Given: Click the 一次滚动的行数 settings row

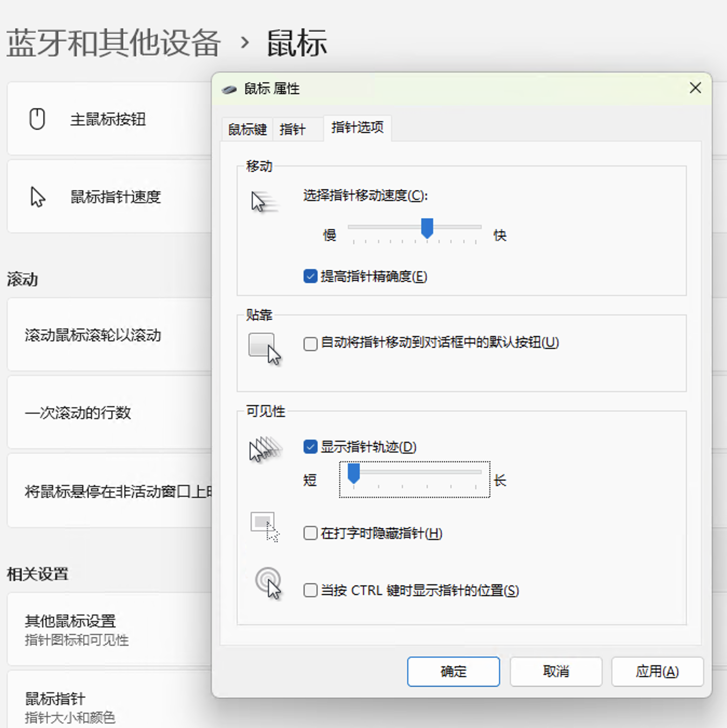Looking at the screenshot, I should (x=110, y=413).
